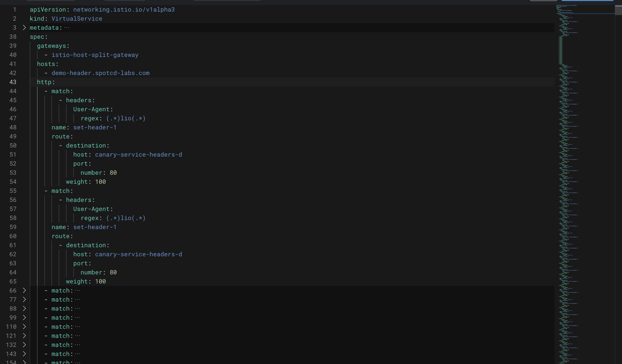This screenshot has width=622, height=364.
Task: Place cursor on the networking.istio.io/v1alpha3 value
Action: pyautogui.click(x=124, y=10)
